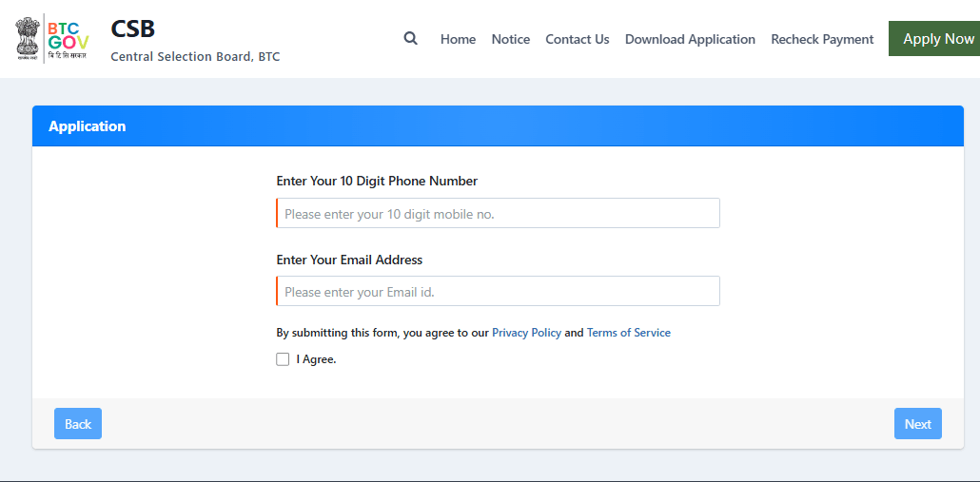Focus the 10 digit mobile number field
This screenshot has height=482, width=980.
click(x=498, y=214)
